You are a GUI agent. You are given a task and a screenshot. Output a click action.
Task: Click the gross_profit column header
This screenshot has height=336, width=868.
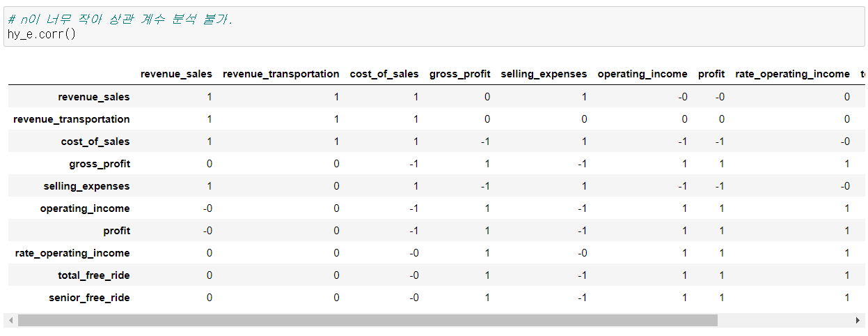(x=459, y=74)
